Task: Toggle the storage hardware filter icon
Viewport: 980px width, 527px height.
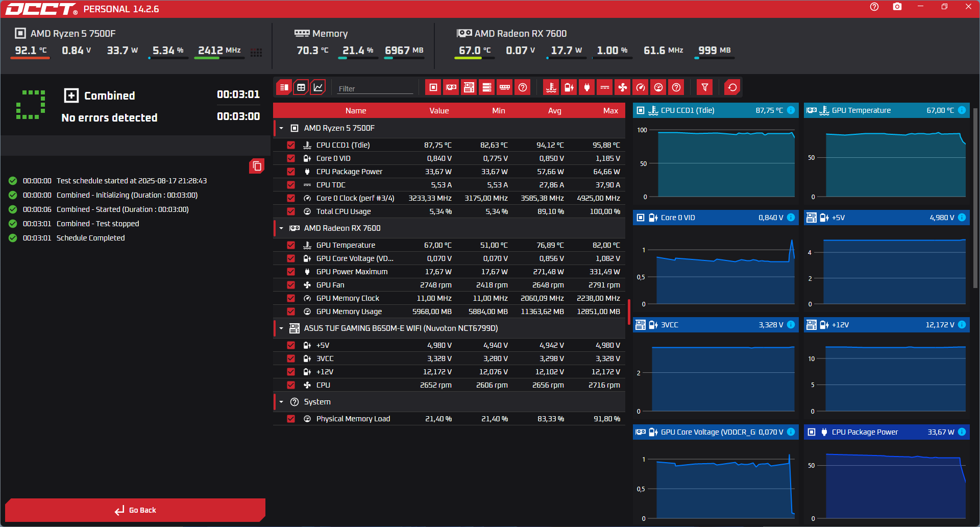Action: 487,87
